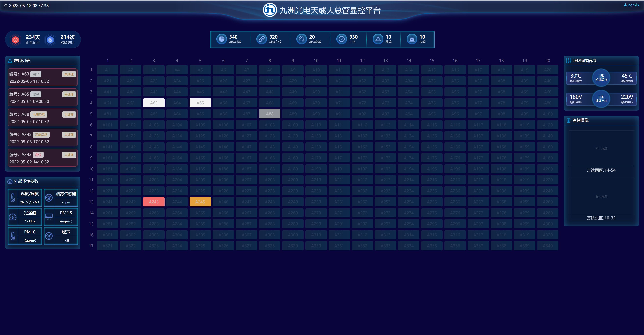Click the LED箱体信息 sliders icon
Viewport: 644px width, 335px height.
pos(568,61)
